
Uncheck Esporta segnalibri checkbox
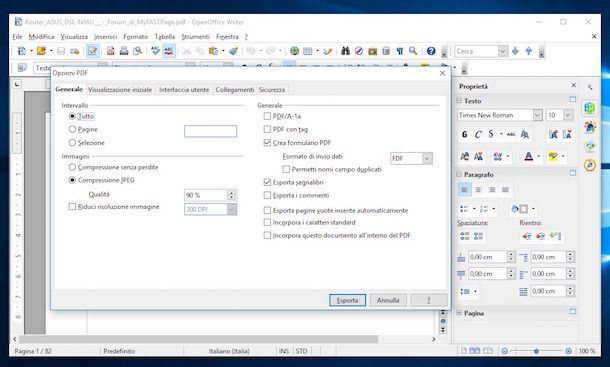click(267, 182)
